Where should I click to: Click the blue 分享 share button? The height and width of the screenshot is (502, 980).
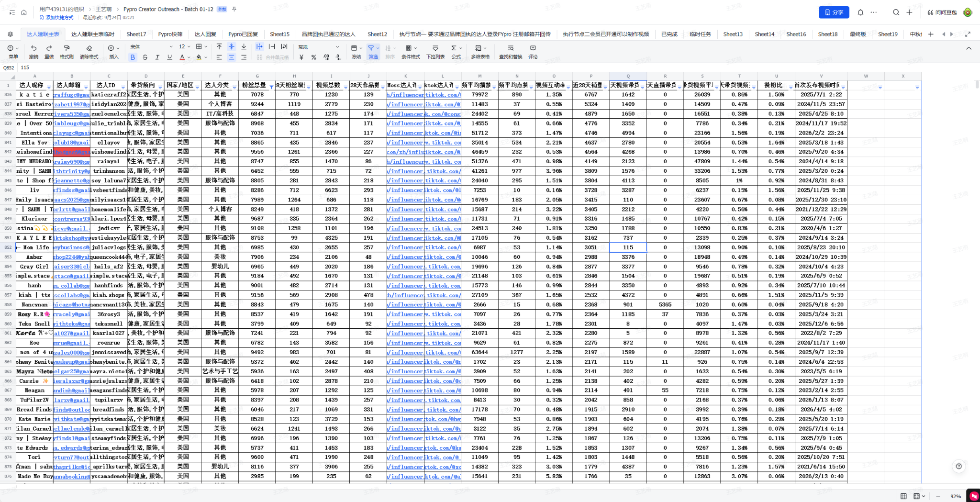[x=834, y=12]
